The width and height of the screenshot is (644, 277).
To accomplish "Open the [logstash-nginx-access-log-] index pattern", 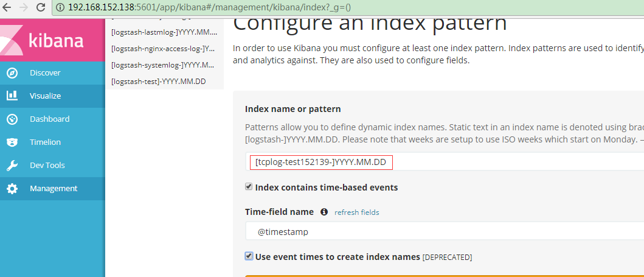I will click(x=164, y=49).
